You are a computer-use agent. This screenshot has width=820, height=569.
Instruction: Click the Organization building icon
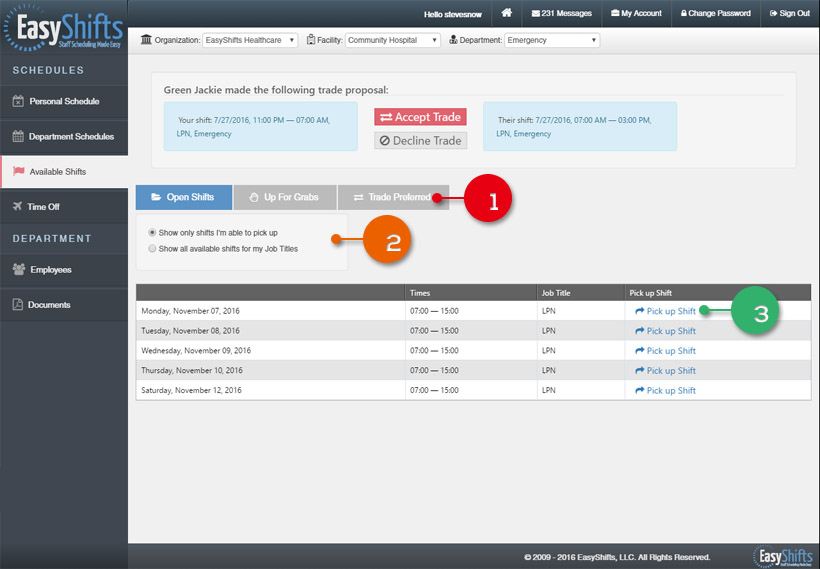pyautogui.click(x=146, y=40)
